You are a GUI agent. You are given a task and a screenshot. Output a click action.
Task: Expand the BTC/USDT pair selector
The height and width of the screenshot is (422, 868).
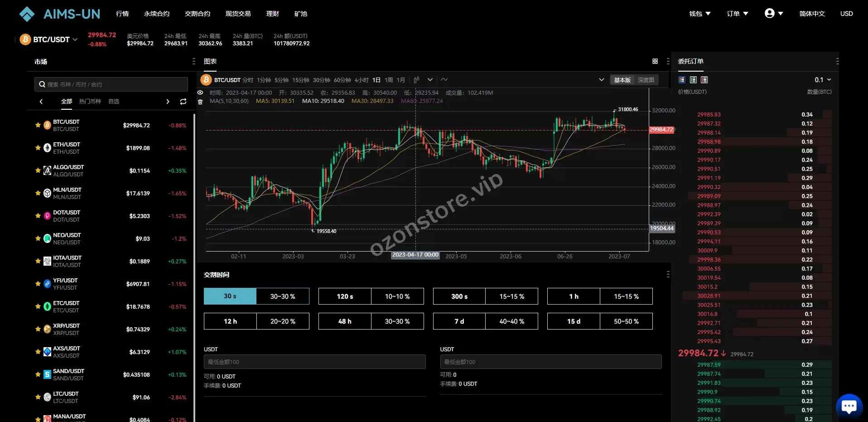pyautogui.click(x=54, y=39)
